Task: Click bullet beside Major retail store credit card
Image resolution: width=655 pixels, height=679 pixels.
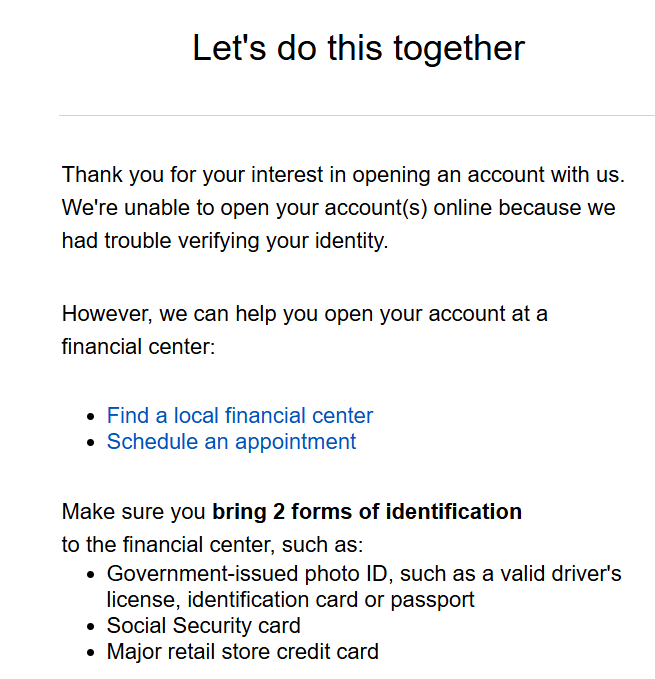Action: pyautogui.click(x=92, y=653)
